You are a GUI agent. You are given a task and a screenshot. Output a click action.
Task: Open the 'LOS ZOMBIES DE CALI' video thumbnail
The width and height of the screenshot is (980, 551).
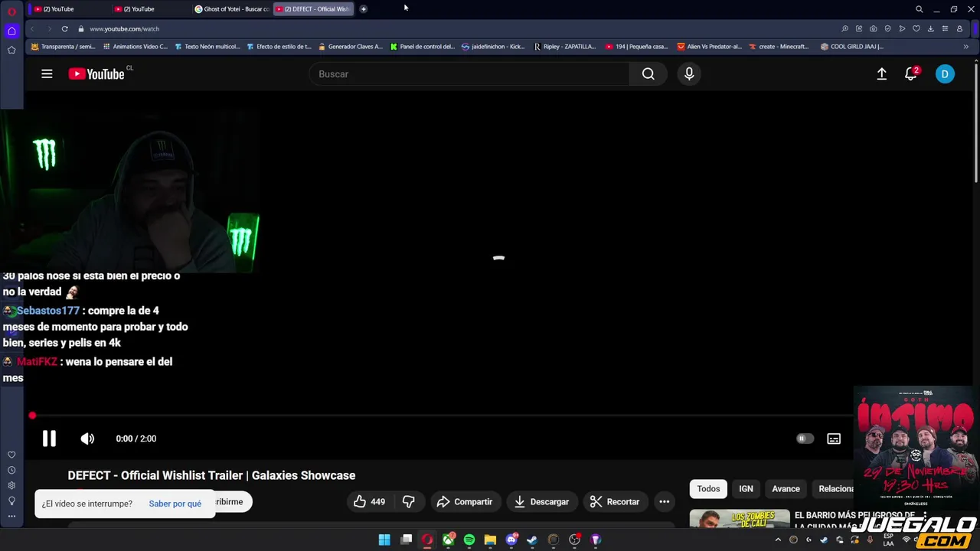pyautogui.click(x=739, y=520)
